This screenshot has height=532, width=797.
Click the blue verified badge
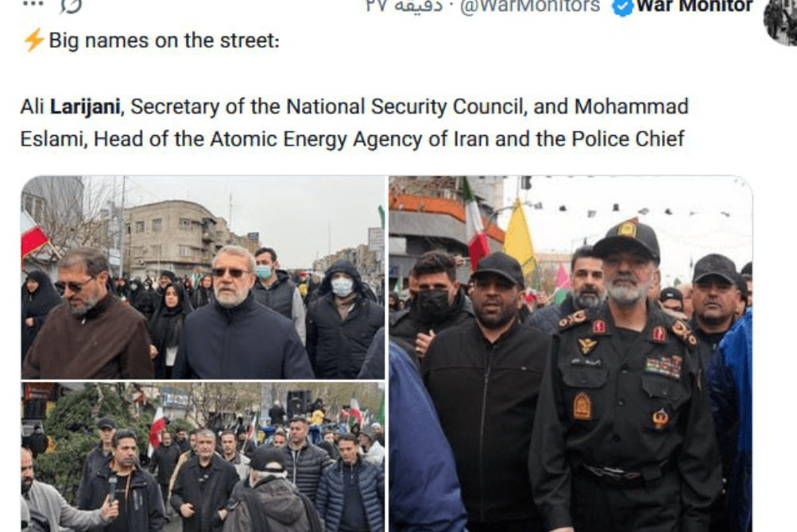[x=622, y=6]
